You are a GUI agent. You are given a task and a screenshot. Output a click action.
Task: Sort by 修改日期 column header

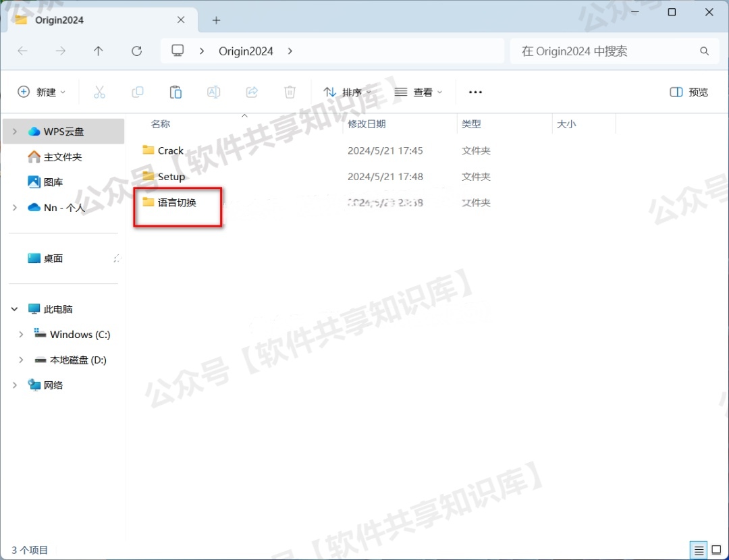pyautogui.click(x=367, y=124)
